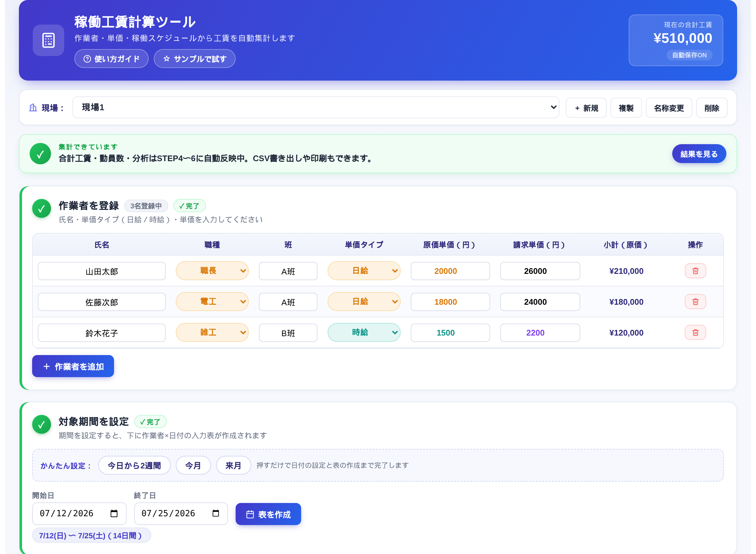Click subtotal ¥180,000
The image size is (756, 554).
pyautogui.click(x=626, y=302)
